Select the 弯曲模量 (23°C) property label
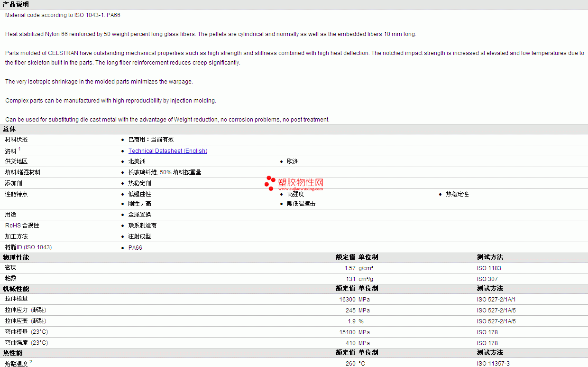 point(27,332)
